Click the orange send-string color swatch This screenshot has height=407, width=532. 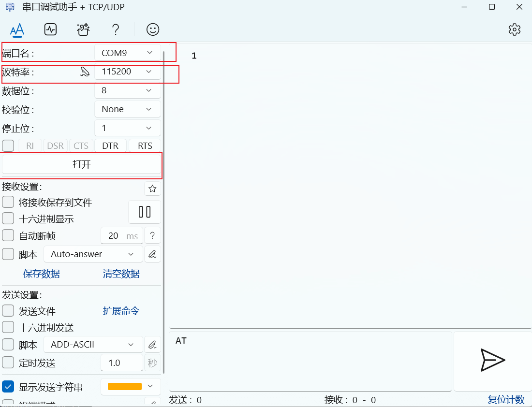[125, 386]
